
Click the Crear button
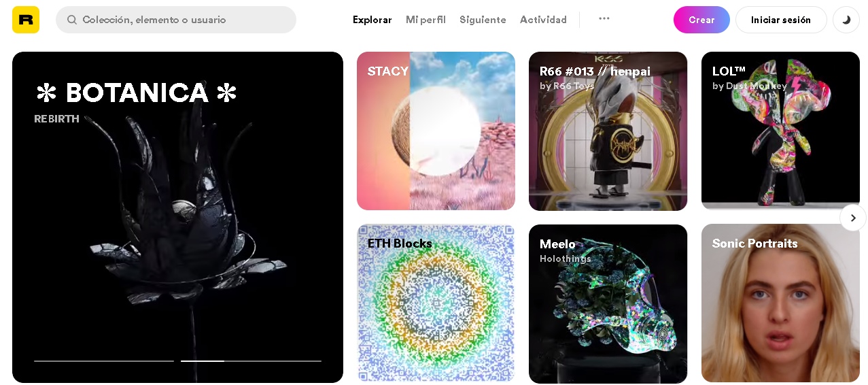(x=701, y=20)
